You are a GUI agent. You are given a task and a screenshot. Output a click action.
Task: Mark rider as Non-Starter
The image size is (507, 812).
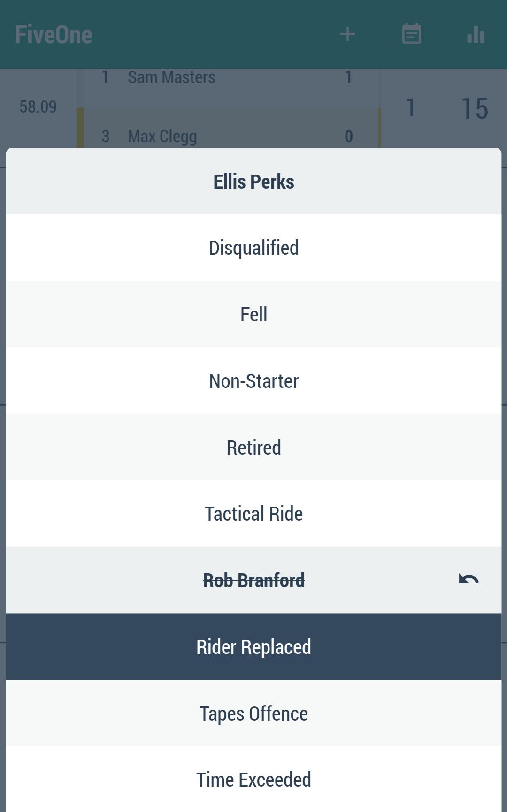point(253,381)
